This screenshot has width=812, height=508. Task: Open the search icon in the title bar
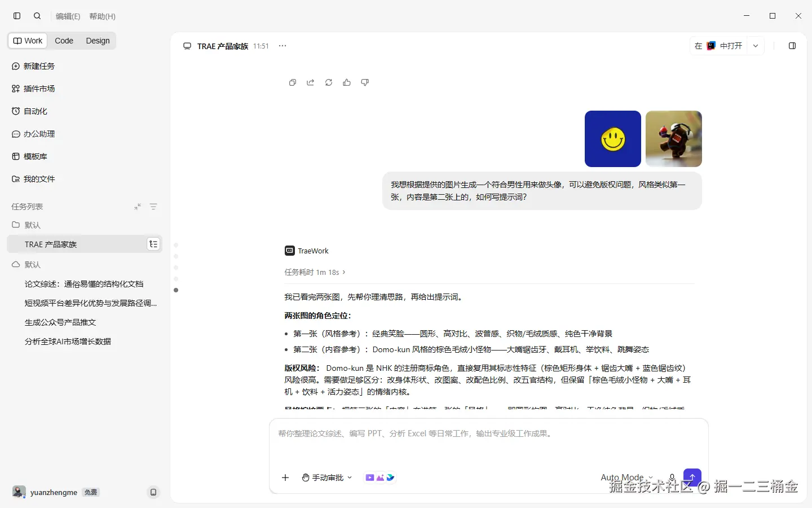click(37, 16)
